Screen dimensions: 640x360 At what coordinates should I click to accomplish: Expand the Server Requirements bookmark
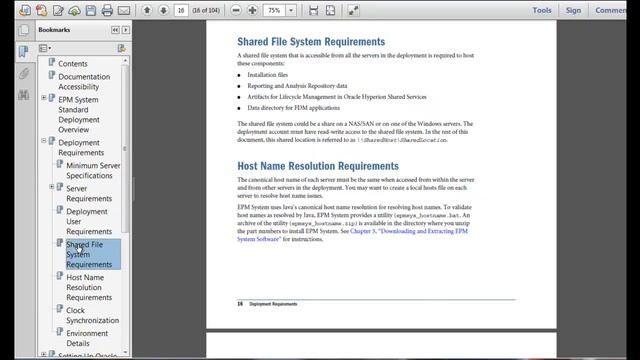[x=52, y=187]
